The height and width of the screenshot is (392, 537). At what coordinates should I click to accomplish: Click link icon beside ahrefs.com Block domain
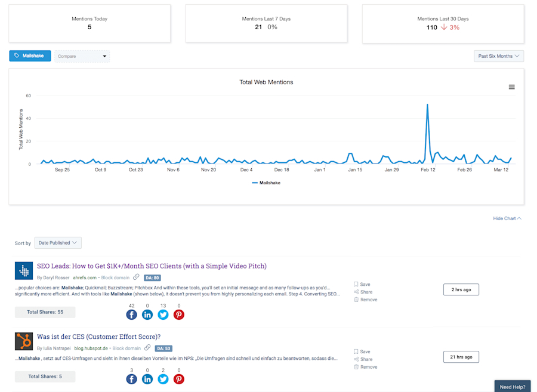[x=136, y=277]
